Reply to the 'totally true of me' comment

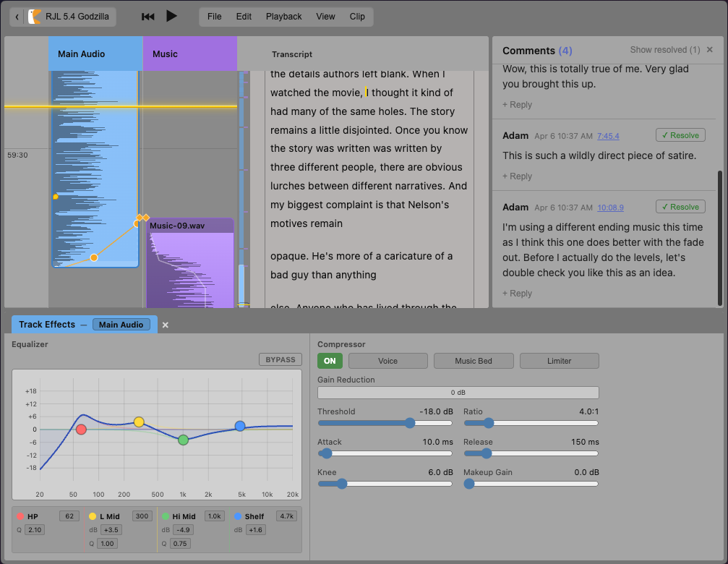(517, 105)
